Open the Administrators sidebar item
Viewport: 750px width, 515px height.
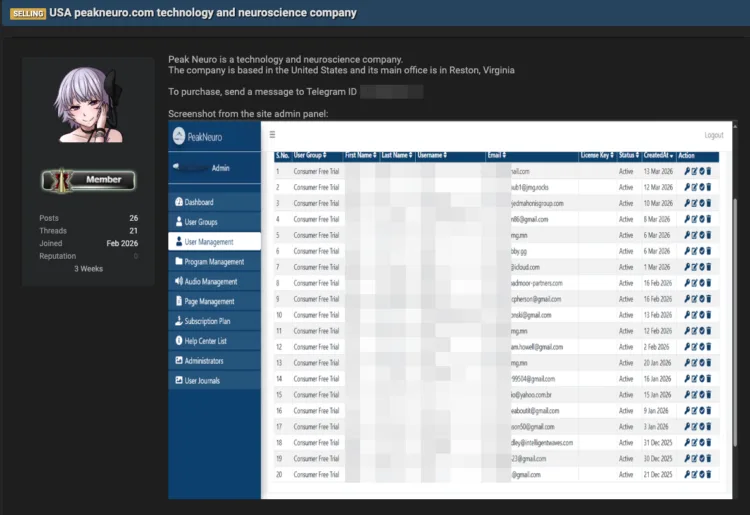215,361
